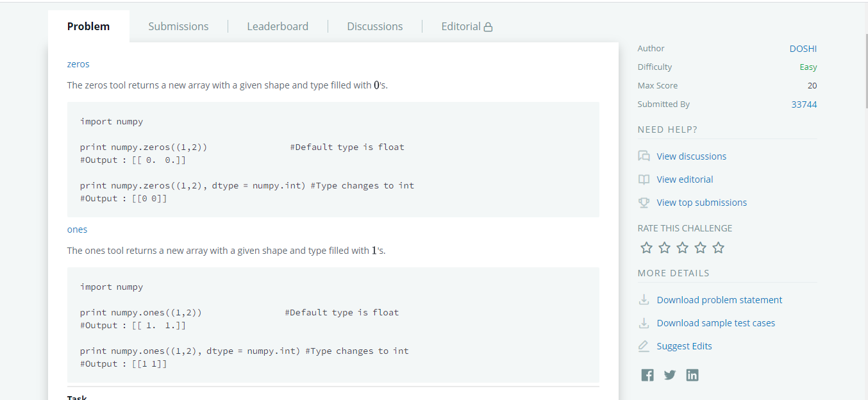The image size is (868, 400).
Task: Click the Suggest Edits pencil icon
Action: click(x=644, y=346)
